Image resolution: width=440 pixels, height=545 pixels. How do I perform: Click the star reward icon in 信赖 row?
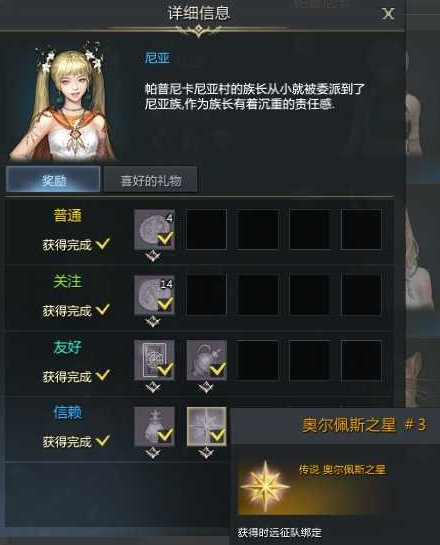(x=207, y=426)
